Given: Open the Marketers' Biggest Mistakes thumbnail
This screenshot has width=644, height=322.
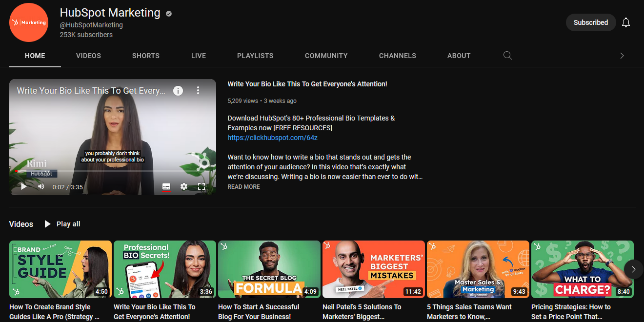Looking at the screenshot, I should click(x=374, y=269).
